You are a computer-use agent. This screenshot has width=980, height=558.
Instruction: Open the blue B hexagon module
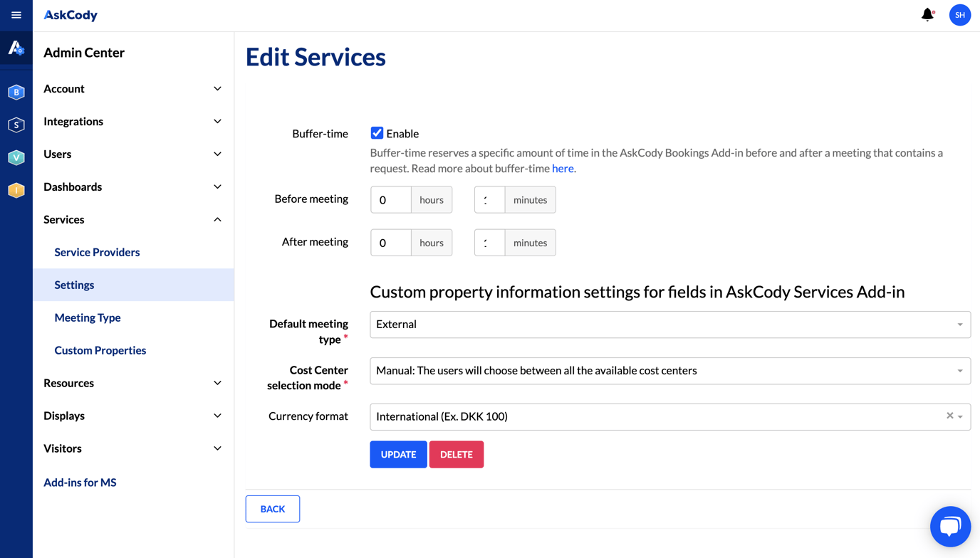pos(16,92)
